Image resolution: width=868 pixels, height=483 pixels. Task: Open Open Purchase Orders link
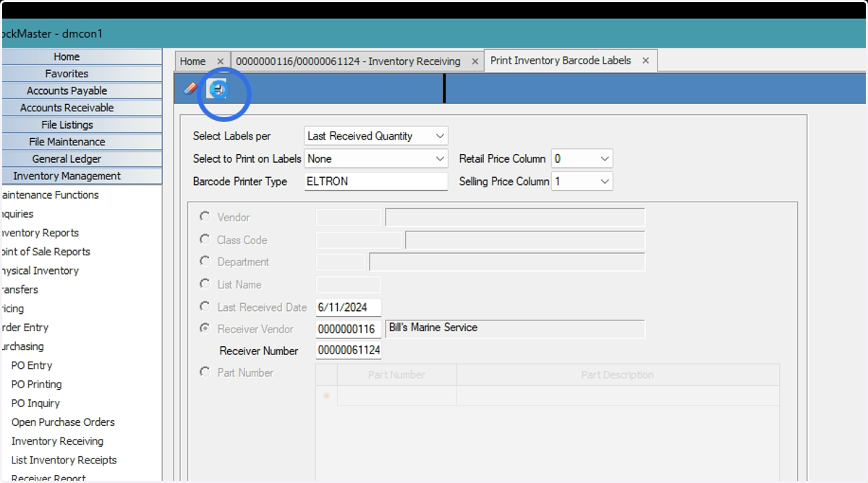[x=63, y=422]
